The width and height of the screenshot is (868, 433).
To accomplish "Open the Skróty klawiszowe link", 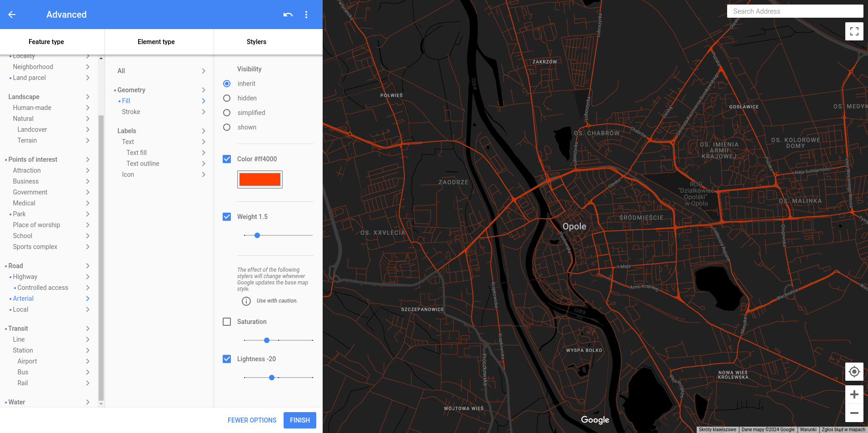I will (717, 429).
